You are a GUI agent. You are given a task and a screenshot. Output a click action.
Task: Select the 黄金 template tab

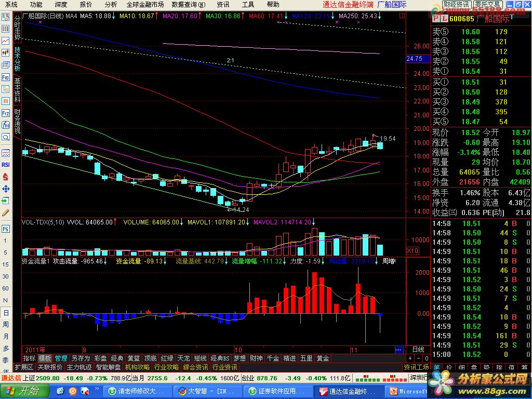tap(323, 358)
